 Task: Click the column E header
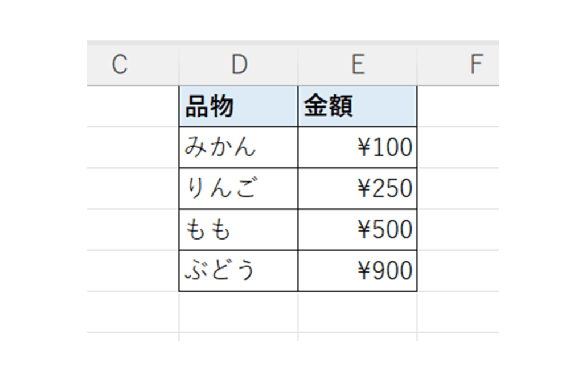pos(357,65)
